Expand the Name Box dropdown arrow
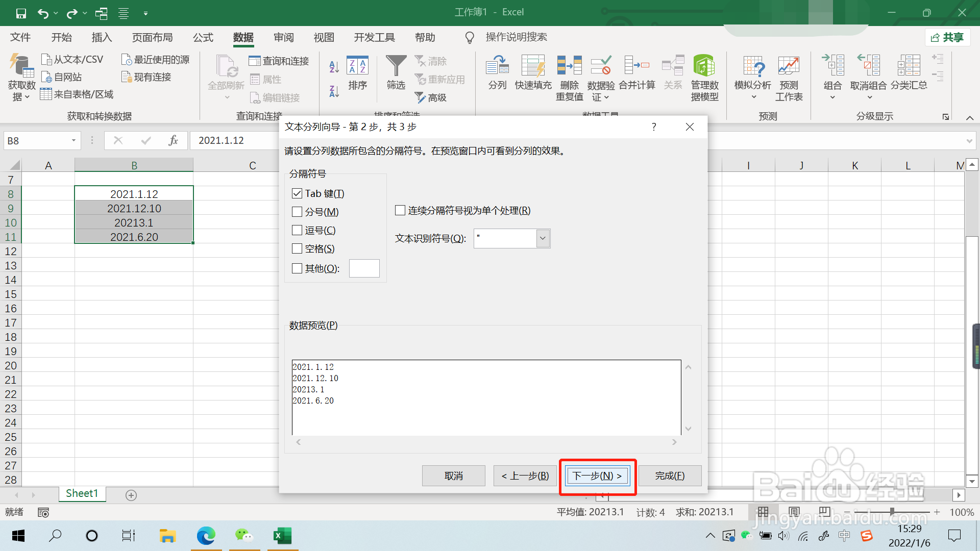 click(x=73, y=141)
